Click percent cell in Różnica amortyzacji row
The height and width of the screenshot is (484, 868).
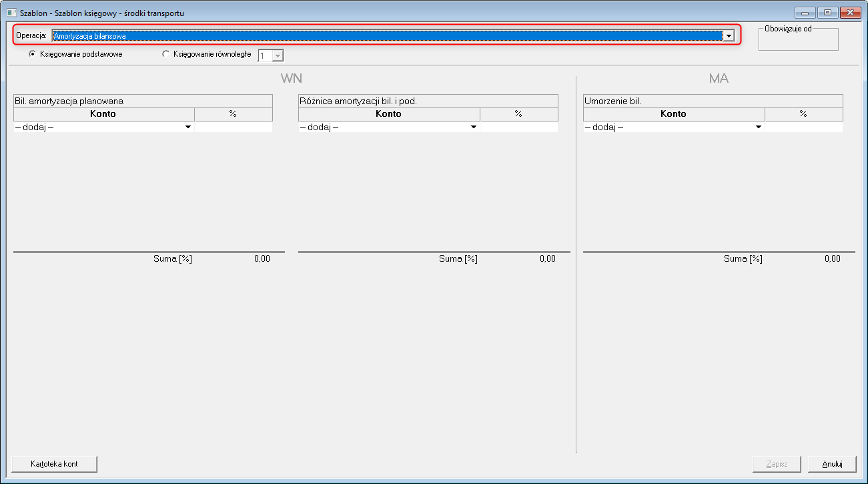pyautogui.click(x=519, y=127)
